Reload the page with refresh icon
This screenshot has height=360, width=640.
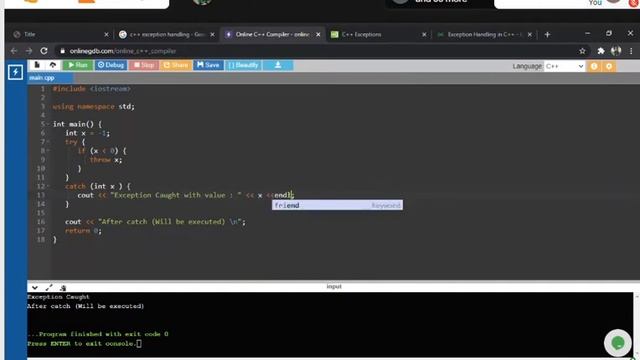[x=44, y=51]
